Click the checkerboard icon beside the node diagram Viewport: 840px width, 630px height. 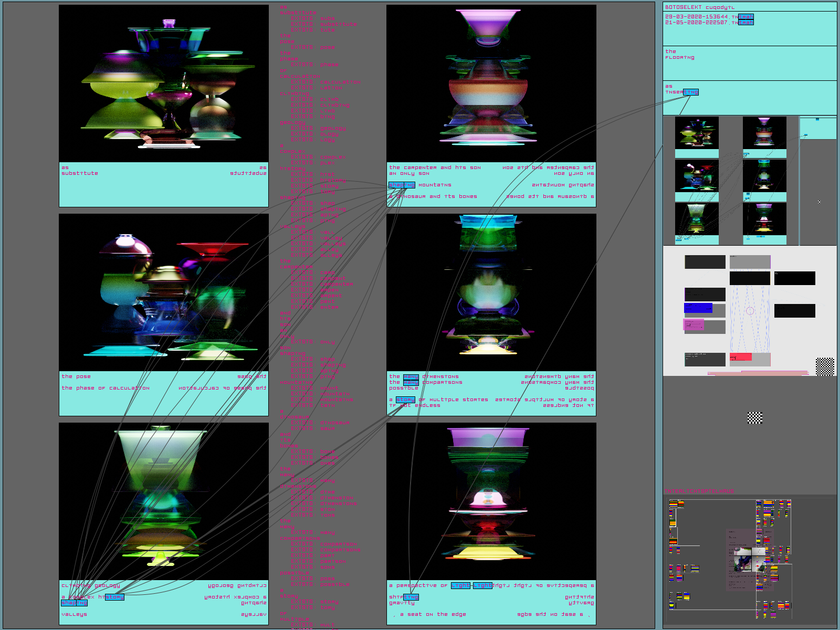(x=825, y=366)
